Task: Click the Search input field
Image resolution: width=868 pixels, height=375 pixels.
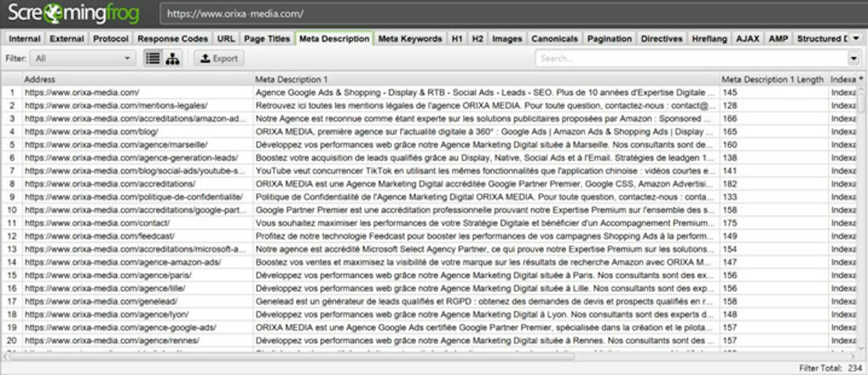Action: coord(691,59)
